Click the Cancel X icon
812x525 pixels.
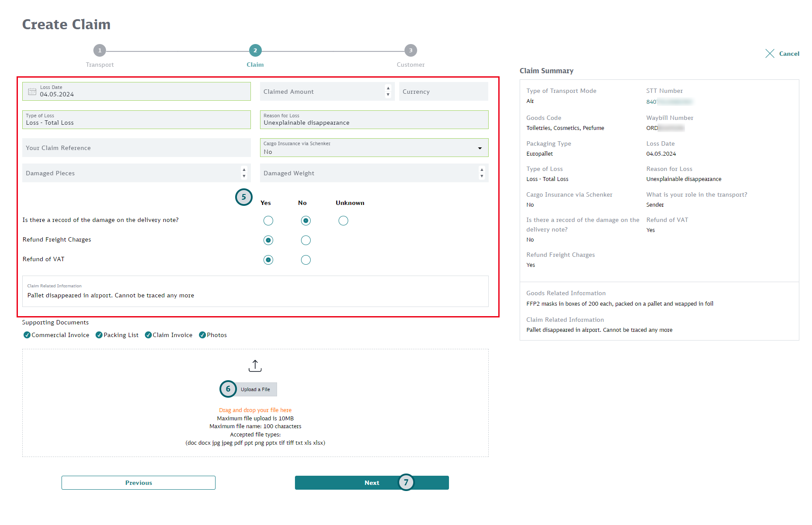tap(771, 53)
